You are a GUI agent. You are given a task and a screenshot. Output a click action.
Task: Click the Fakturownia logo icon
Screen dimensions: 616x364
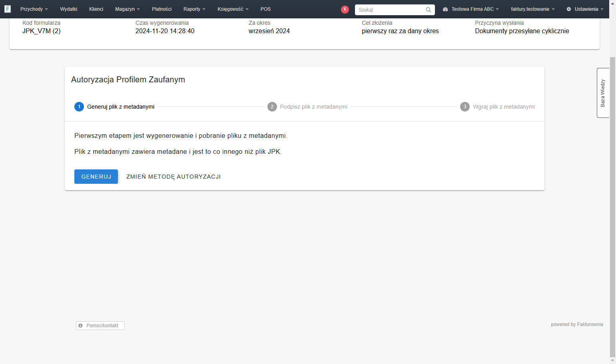coord(8,9)
